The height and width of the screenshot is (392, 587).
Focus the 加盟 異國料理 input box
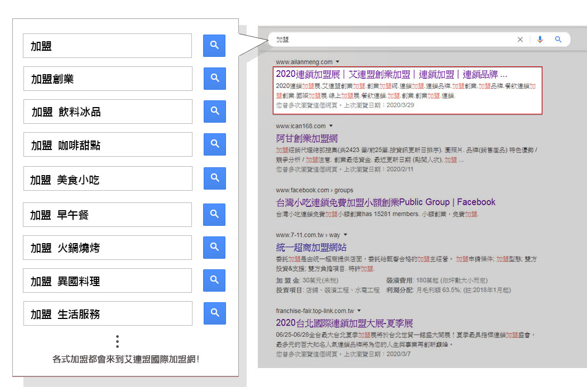click(x=107, y=281)
